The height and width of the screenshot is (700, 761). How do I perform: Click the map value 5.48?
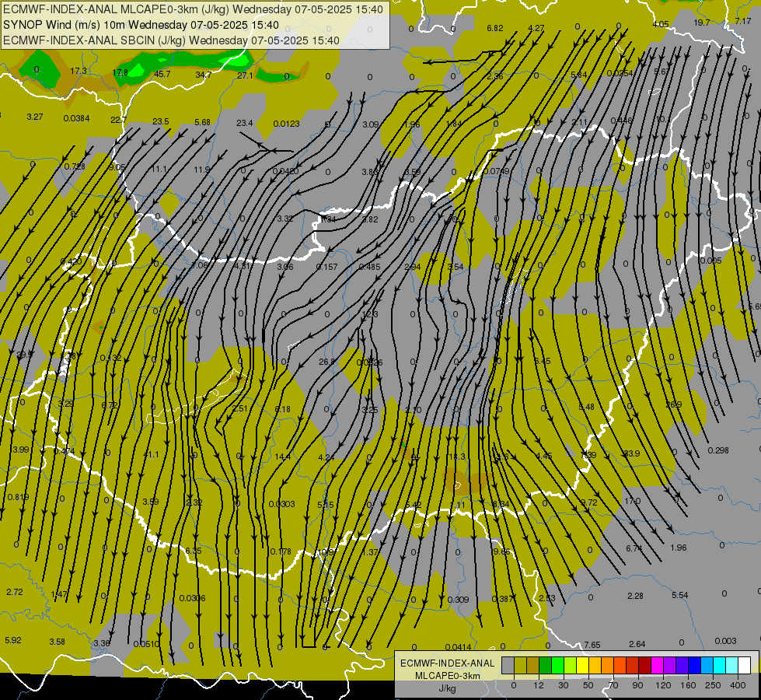click(586, 407)
